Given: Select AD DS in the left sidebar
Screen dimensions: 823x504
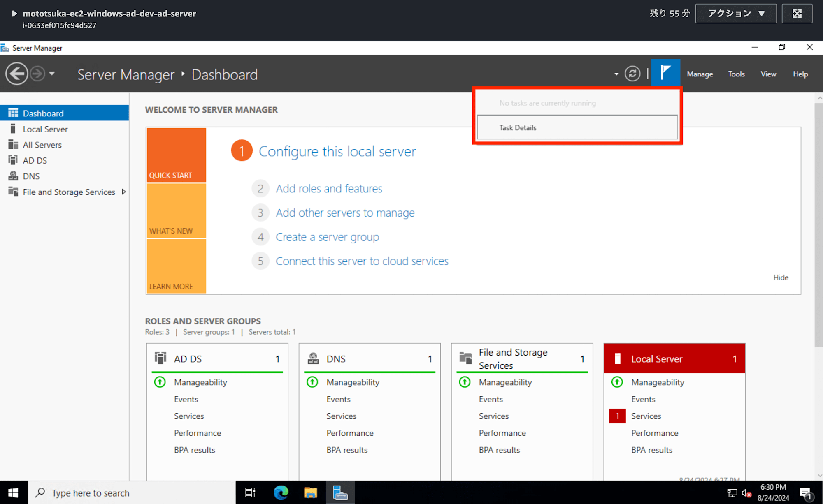Looking at the screenshot, I should (x=65, y=160).
